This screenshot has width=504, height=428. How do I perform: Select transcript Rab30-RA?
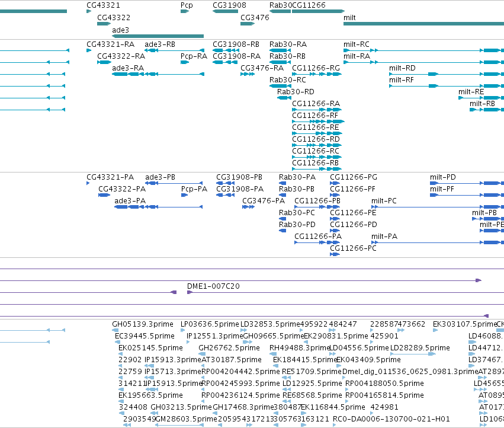(x=280, y=50)
